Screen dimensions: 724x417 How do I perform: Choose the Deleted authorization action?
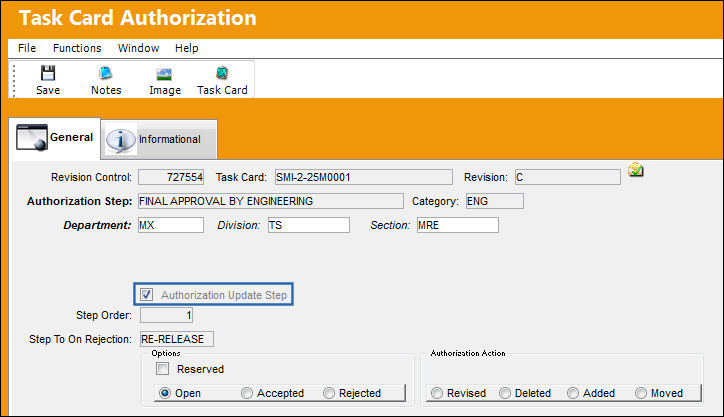505,393
